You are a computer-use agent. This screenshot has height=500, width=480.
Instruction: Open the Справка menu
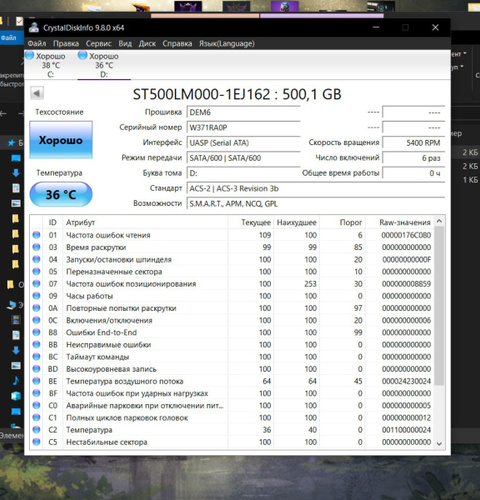pyautogui.click(x=177, y=44)
